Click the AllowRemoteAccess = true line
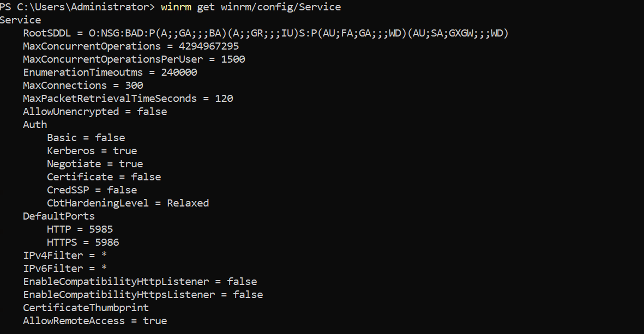Image resolution: width=644 pixels, height=334 pixels. [95, 321]
